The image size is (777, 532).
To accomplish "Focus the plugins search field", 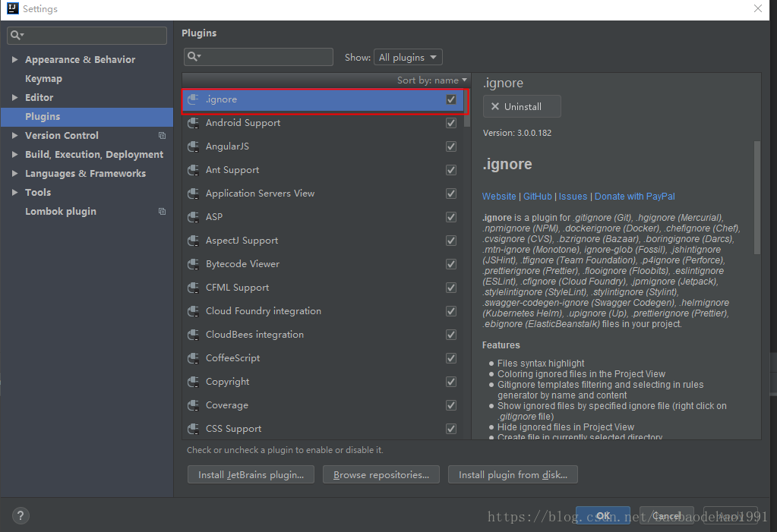I will pos(258,57).
